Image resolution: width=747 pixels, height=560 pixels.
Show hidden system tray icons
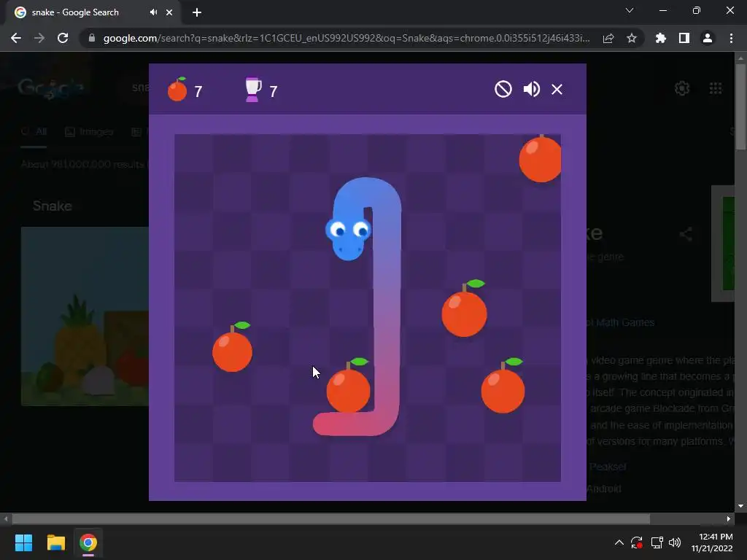tap(619, 542)
